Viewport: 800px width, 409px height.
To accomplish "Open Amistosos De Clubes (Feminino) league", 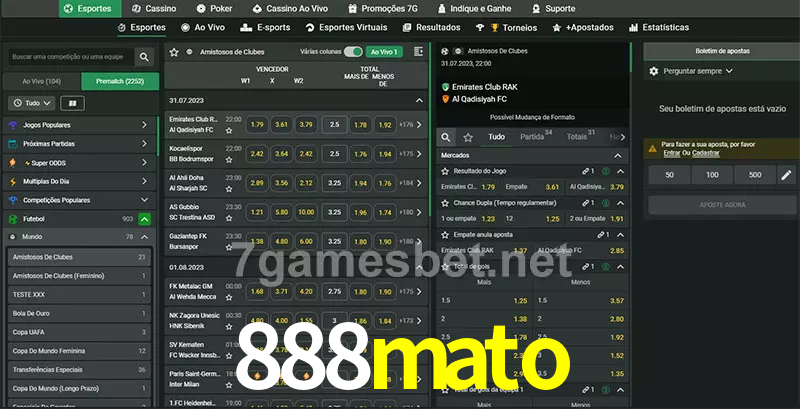I will tap(79, 276).
